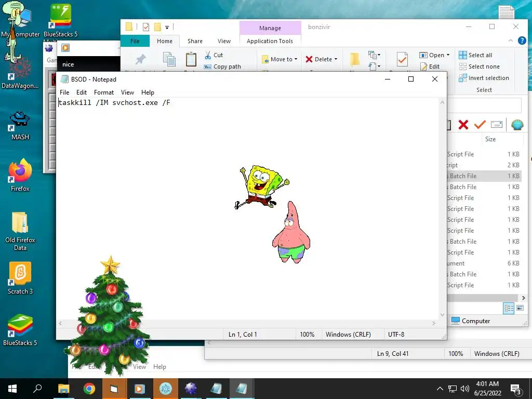Collapse the Explorer ribbon with the chevron
This screenshot has height=399, width=532.
click(511, 41)
